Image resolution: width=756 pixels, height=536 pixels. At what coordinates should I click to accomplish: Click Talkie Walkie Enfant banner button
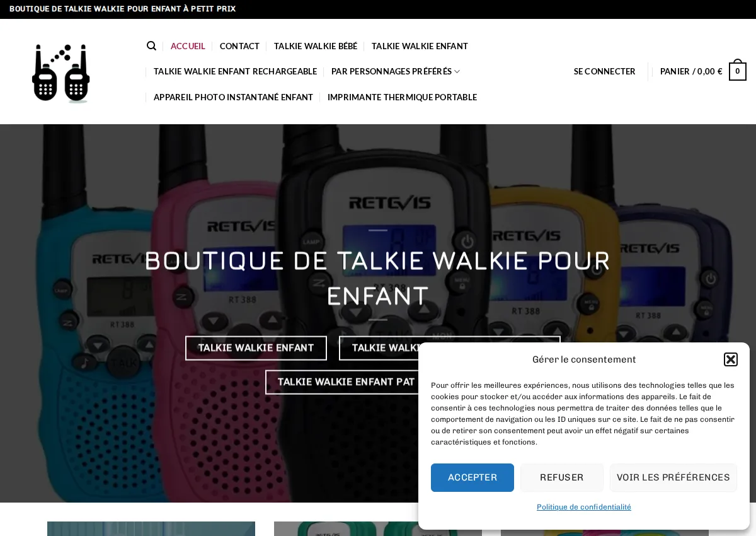(256, 348)
